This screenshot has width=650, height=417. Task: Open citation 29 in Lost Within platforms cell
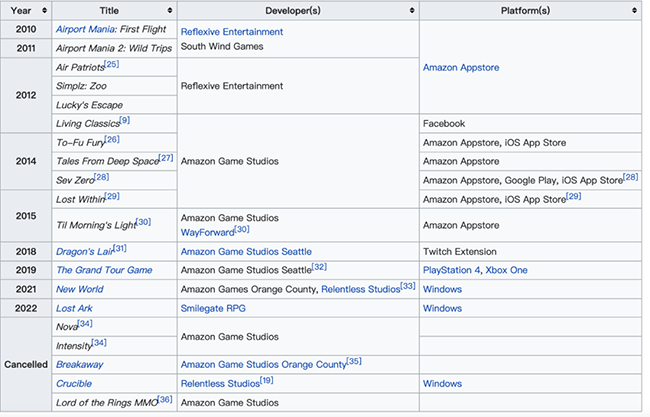click(573, 196)
